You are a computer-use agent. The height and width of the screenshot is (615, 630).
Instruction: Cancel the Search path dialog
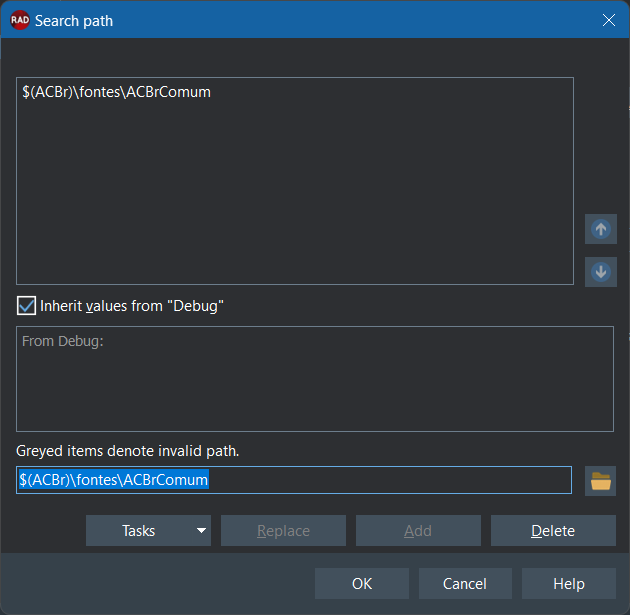click(x=465, y=584)
